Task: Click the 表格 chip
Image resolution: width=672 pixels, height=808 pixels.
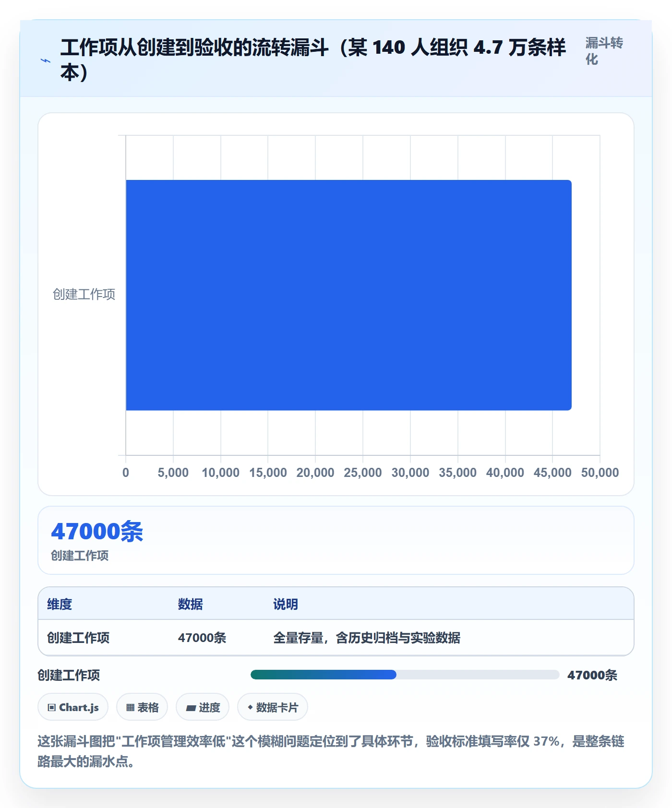Action: pyautogui.click(x=142, y=707)
